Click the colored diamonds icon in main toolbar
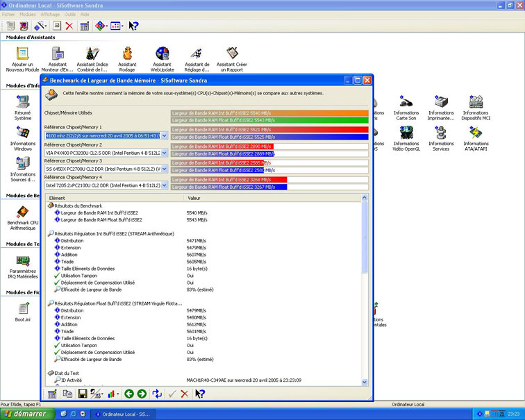This screenshot has width=525, height=420. [99, 26]
